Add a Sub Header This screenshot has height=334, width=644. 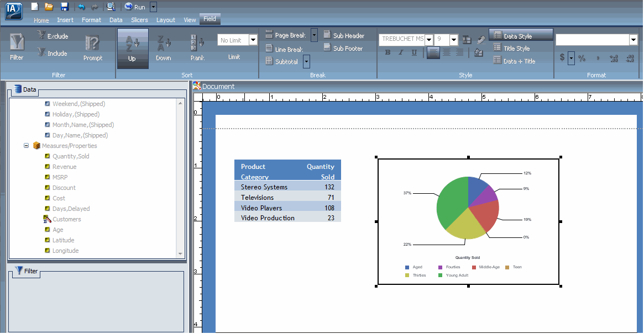tap(344, 35)
